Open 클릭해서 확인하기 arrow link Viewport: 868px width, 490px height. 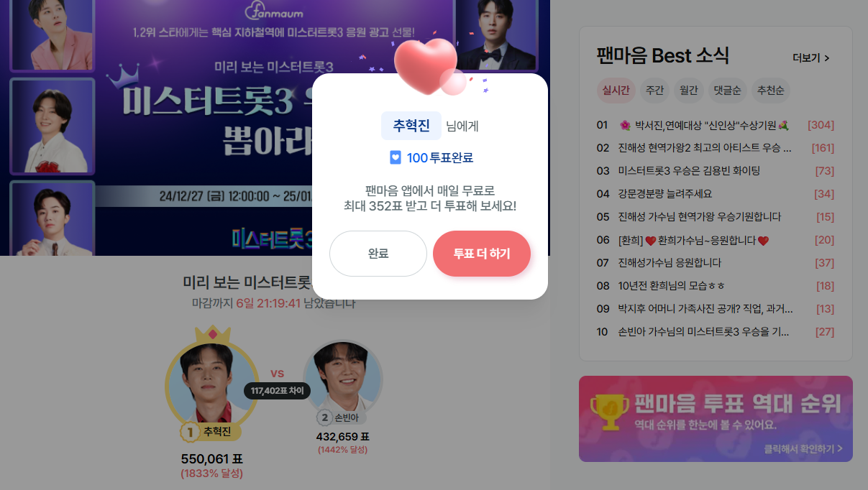coord(803,449)
